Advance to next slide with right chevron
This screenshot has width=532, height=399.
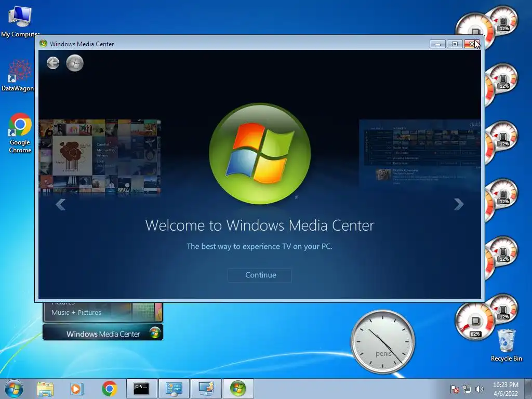[x=459, y=204]
